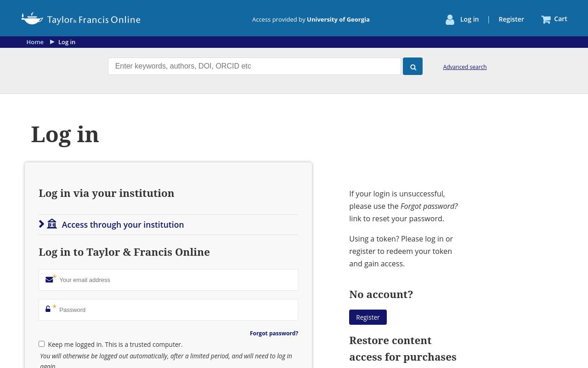Click the envelope icon in email field

pyautogui.click(x=49, y=280)
